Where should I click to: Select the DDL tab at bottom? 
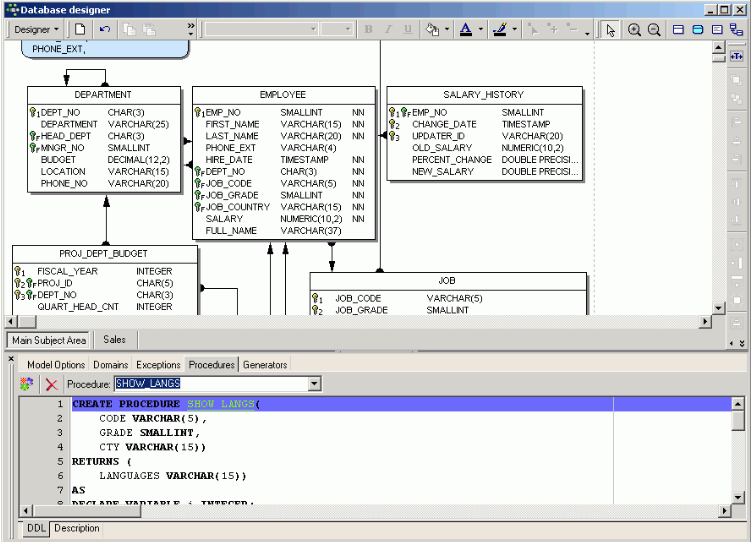tap(36, 528)
